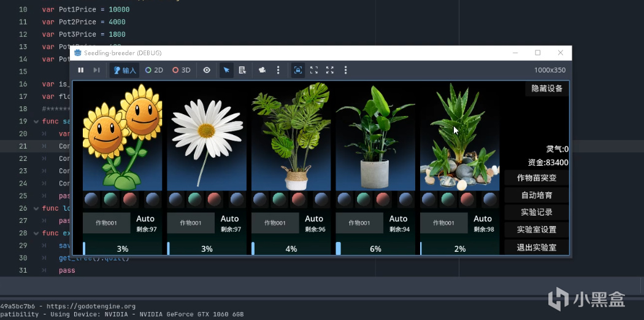Click 'var Pot3Price = 1800' code line
Image resolution: width=644 pixels, height=320 pixels.
tap(84, 34)
